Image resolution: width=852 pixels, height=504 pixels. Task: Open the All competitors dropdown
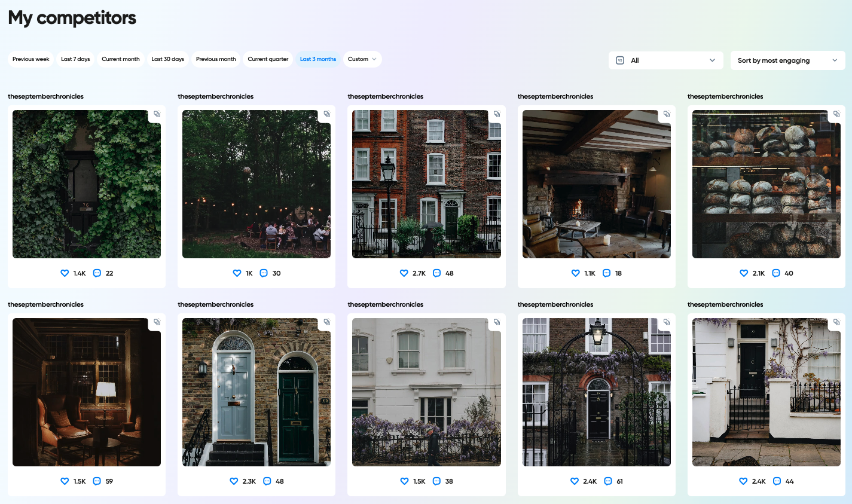[x=666, y=60]
